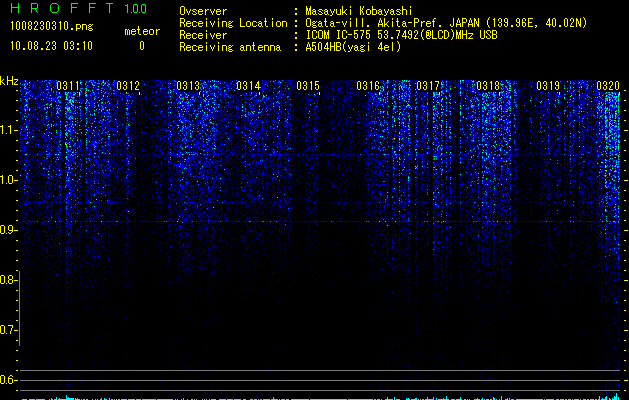Click the 0320 time marker
Screen dimensions: 629x400
coord(608,86)
